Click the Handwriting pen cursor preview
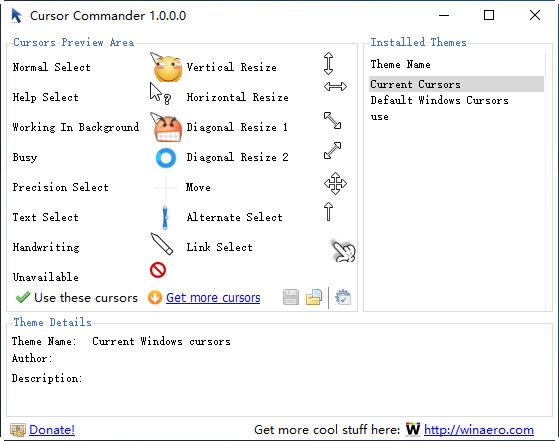 pyautogui.click(x=162, y=244)
